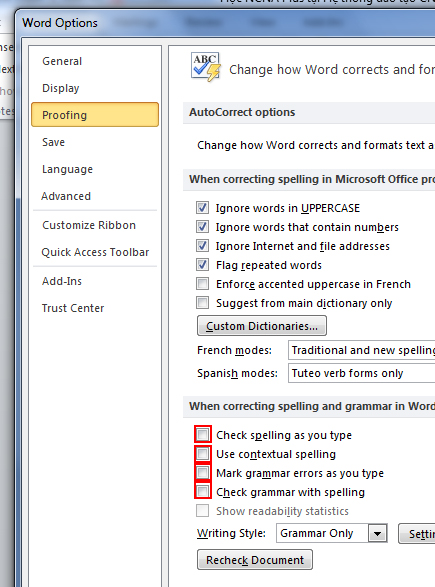
Task: Open the Spanish modes dropdown
Action: click(361, 373)
